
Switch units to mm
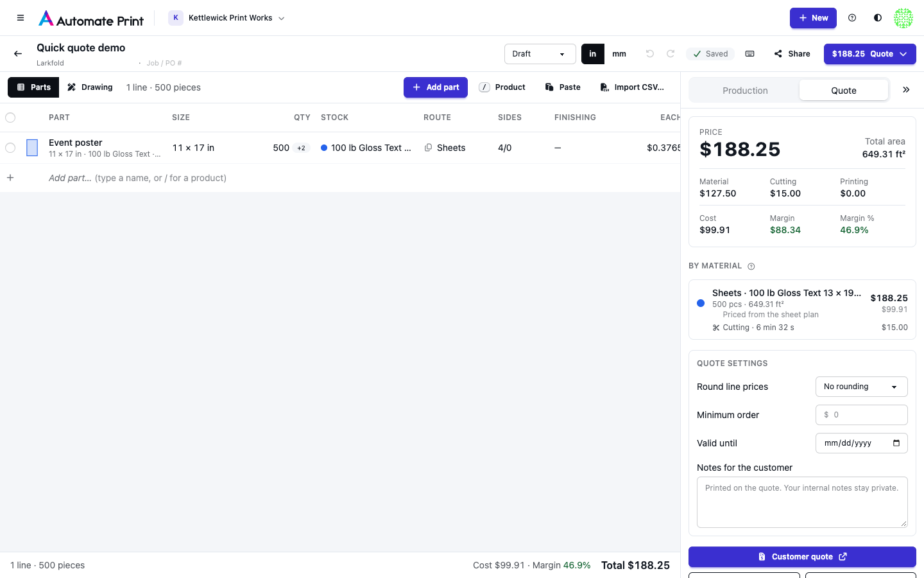(x=619, y=54)
